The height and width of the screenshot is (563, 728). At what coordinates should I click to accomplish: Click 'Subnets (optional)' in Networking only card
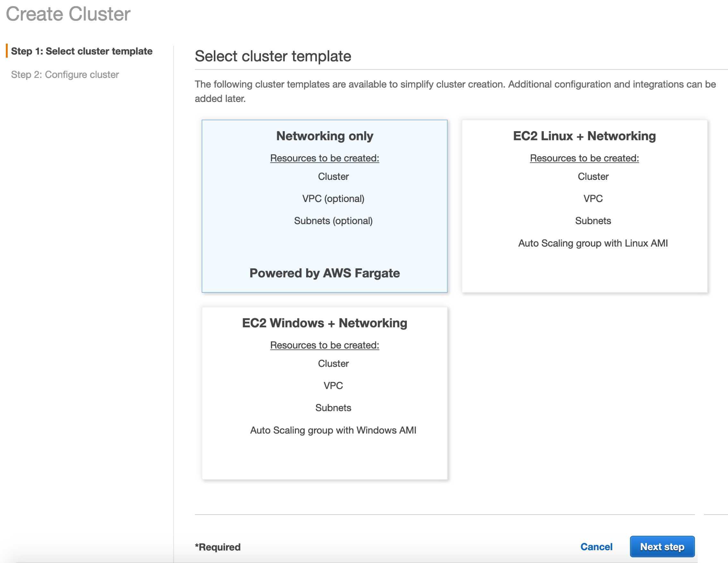[333, 221]
